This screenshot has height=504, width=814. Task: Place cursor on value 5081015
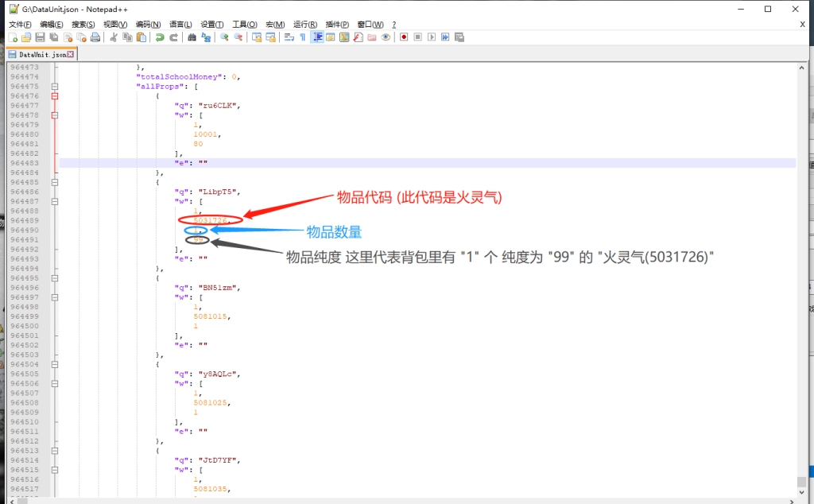coord(210,316)
